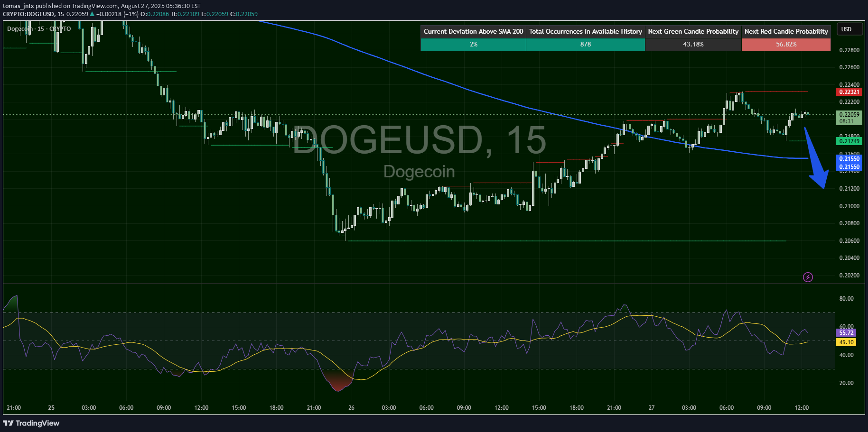Click the Total Occurrences in Available History header
868x432 pixels.
[585, 31]
